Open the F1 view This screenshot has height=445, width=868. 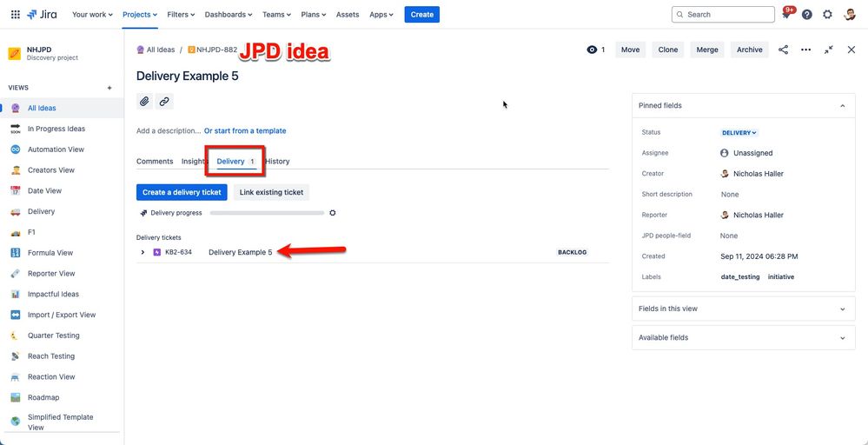(62, 232)
